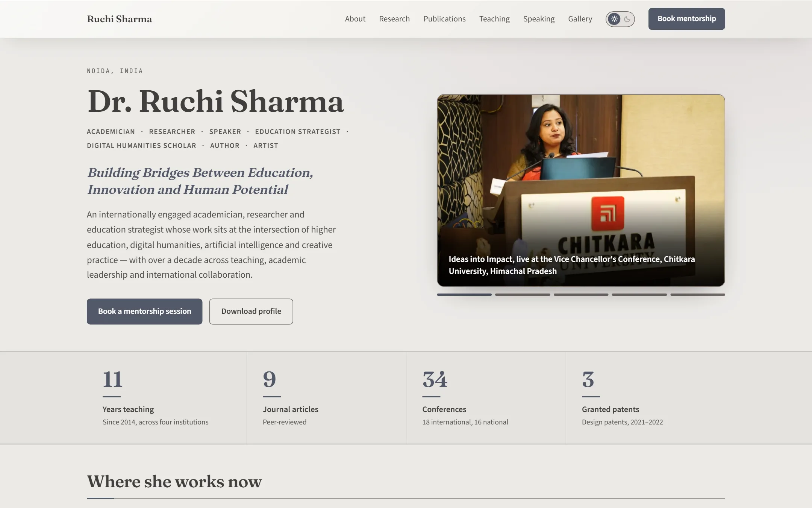Screen dimensions: 812x508
Task: Download profile button
Action: click(251, 312)
